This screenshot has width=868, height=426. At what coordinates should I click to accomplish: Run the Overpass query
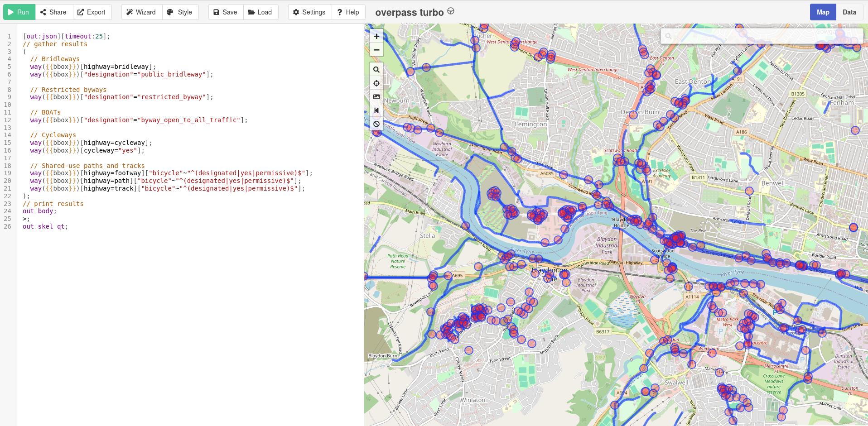coord(19,12)
